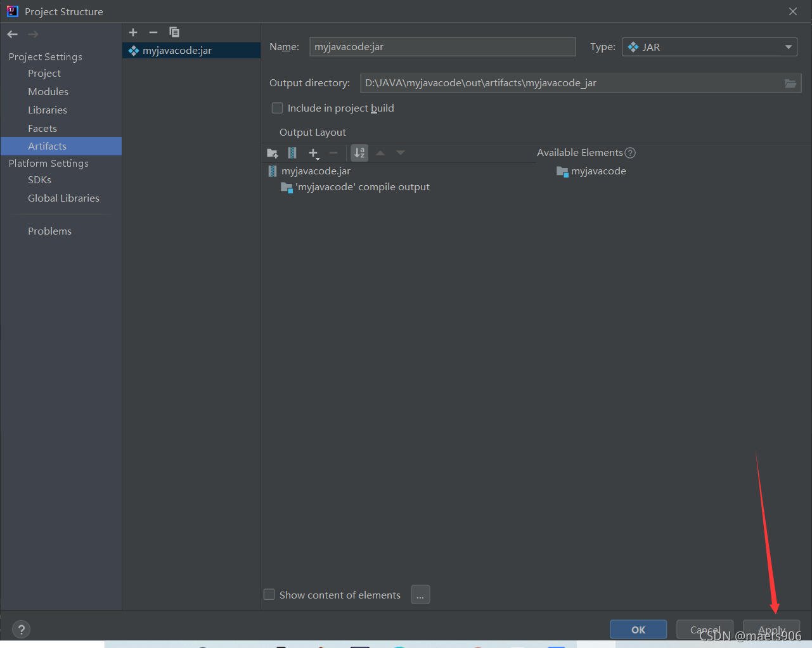Open help for Available Elements

click(630, 153)
